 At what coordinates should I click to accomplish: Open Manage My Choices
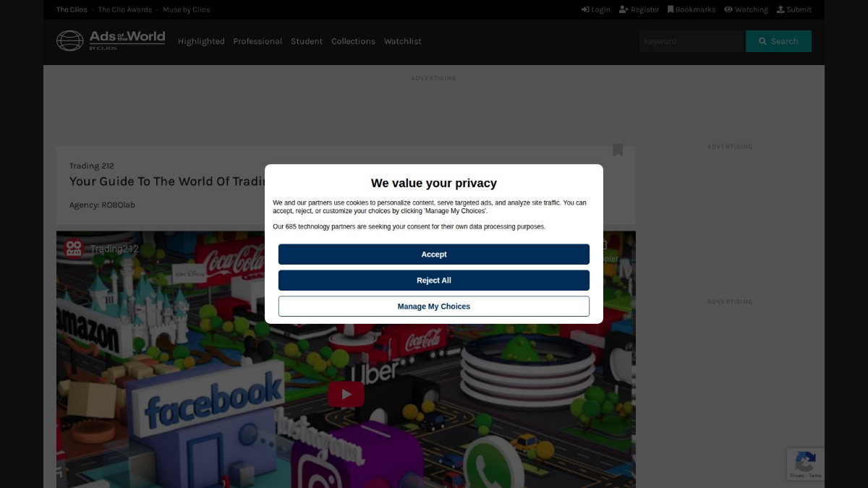tap(434, 307)
